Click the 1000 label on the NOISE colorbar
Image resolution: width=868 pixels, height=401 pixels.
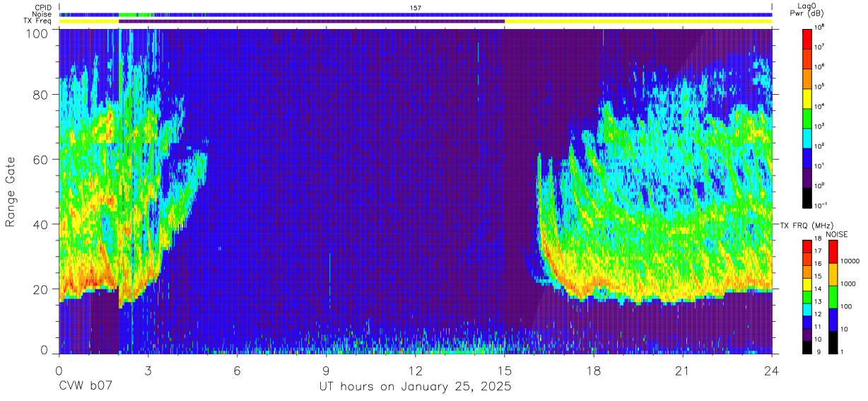[x=848, y=284]
